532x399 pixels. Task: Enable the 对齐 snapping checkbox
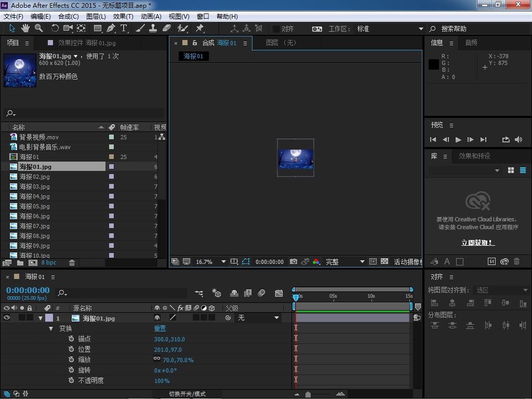pyautogui.click(x=276, y=29)
